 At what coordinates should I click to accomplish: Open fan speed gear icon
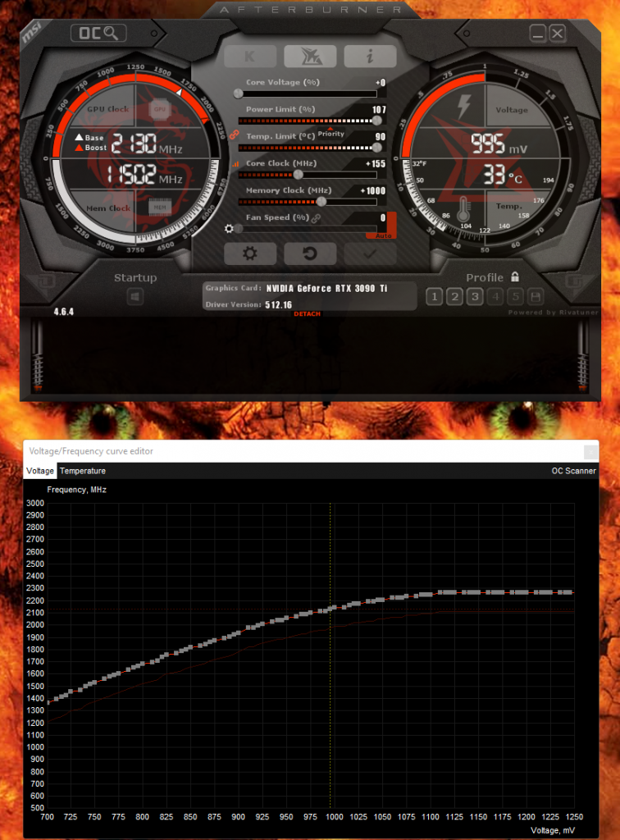(x=229, y=229)
